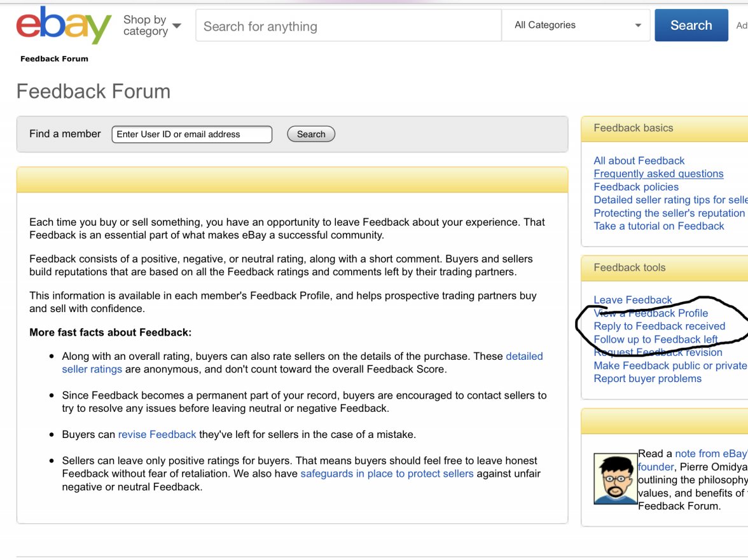This screenshot has width=748, height=560.
Task: Click the Enter User ID input field
Action: pos(191,134)
